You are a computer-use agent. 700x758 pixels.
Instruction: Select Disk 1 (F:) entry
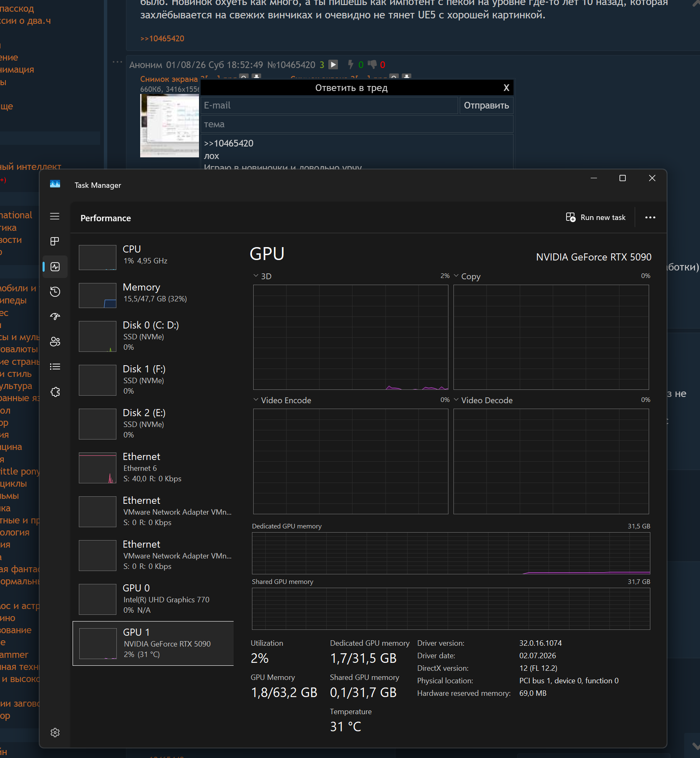click(153, 380)
